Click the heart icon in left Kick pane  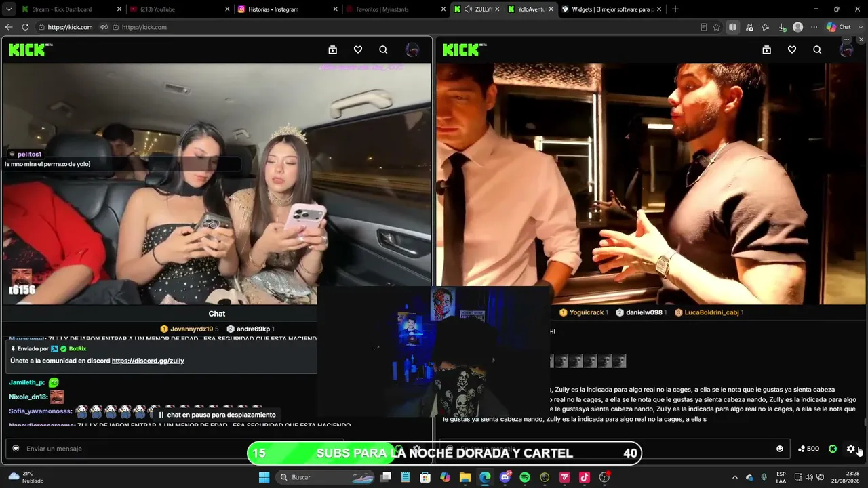coord(358,49)
